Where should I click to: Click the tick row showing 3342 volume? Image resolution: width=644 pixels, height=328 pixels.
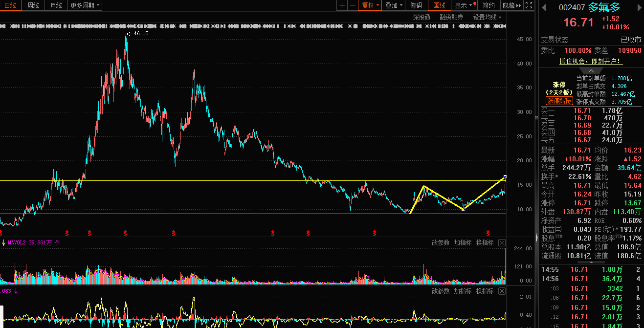591,288
